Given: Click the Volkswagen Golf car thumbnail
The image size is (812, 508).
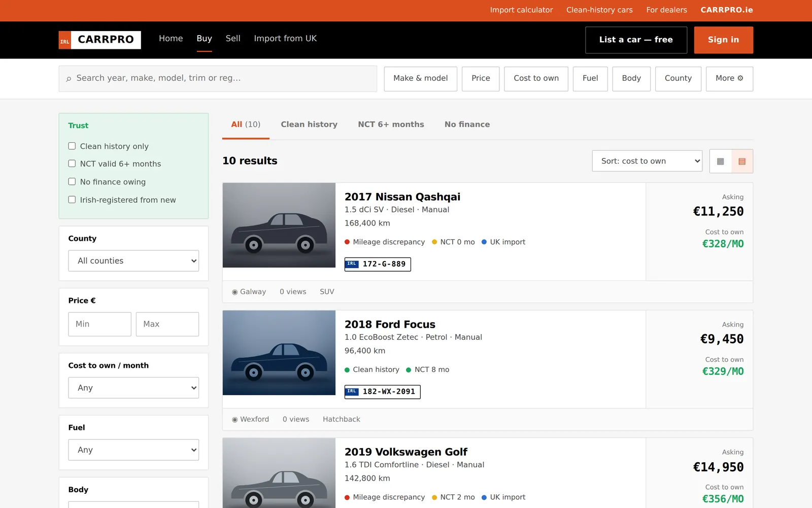Looking at the screenshot, I should (279, 473).
